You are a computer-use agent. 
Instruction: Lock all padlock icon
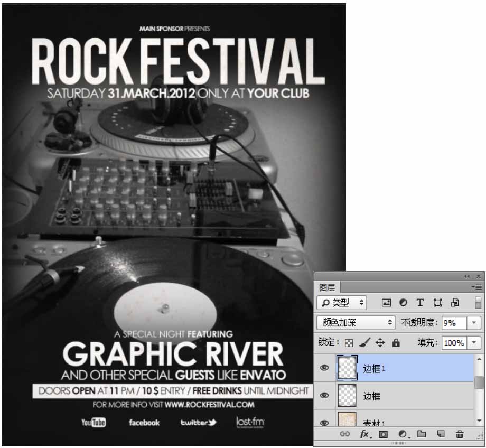coord(396,342)
